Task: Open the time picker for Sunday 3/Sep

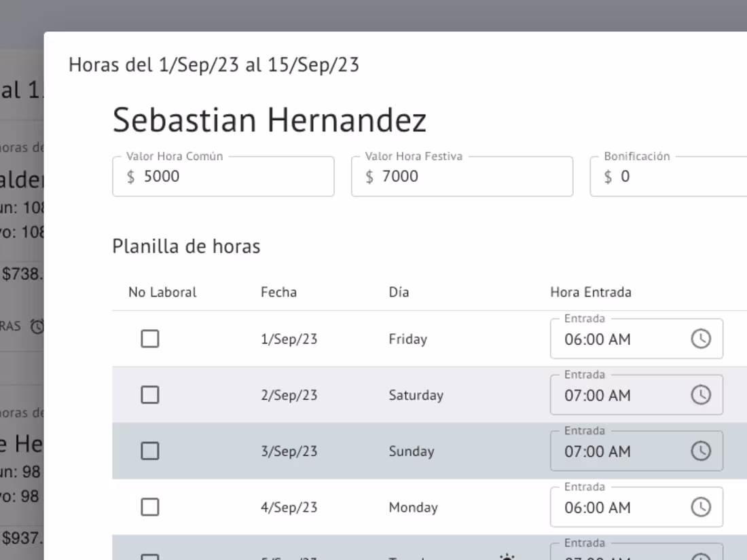Action: pos(702,450)
